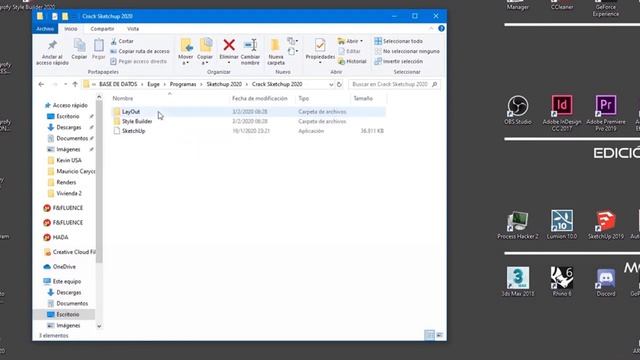The image size is (640, 360).
Task: Select the LayOut folder
Action: pyautogui.click(x=131, y=111)
